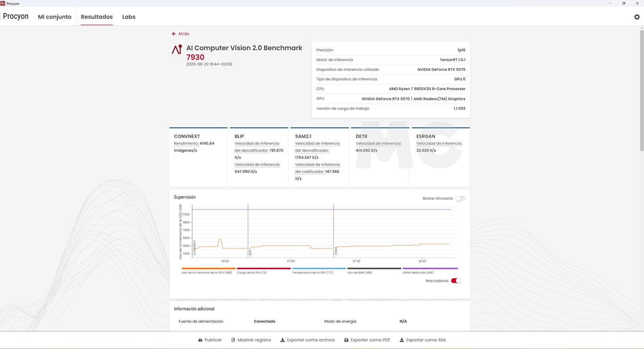Viewport: 644px width, 349px height.
Task: Click the Motor de inferencia label
Action: click(x=335, y=60)
